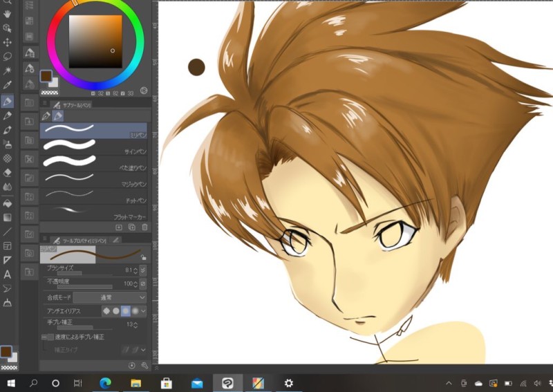This screenshot has width=553, height=392.
Task: Select the Figure line tool
Action: click(x=7, y=232)
